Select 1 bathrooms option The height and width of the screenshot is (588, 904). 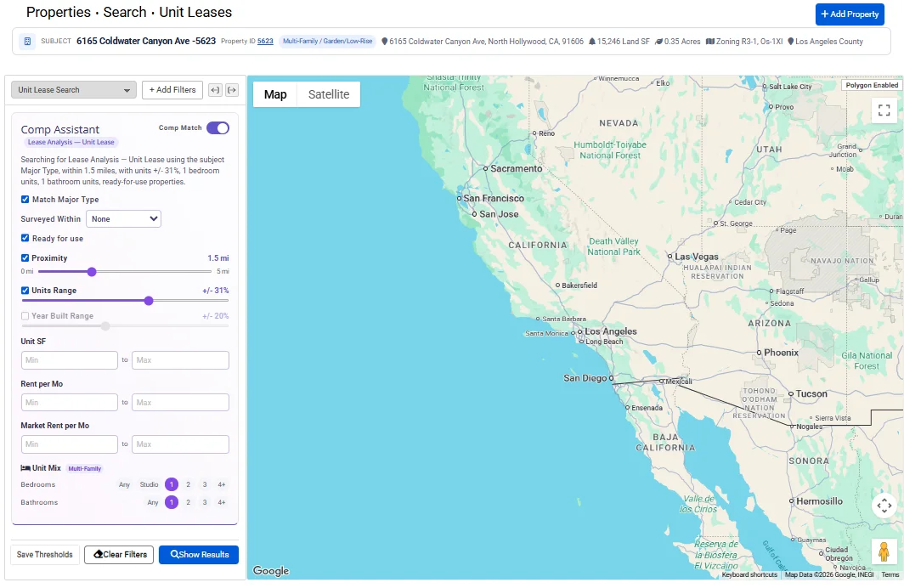click(172, 503)
